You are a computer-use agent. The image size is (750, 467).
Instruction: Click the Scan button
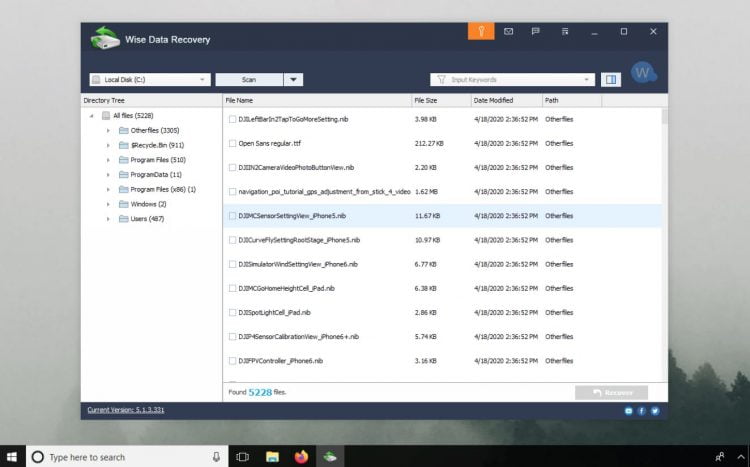pyautogui.click(x=249, y=79)
